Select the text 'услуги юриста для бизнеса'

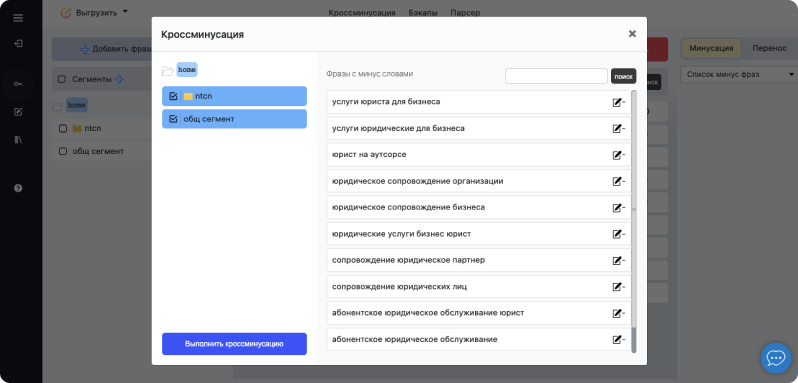tap(386, 102)
